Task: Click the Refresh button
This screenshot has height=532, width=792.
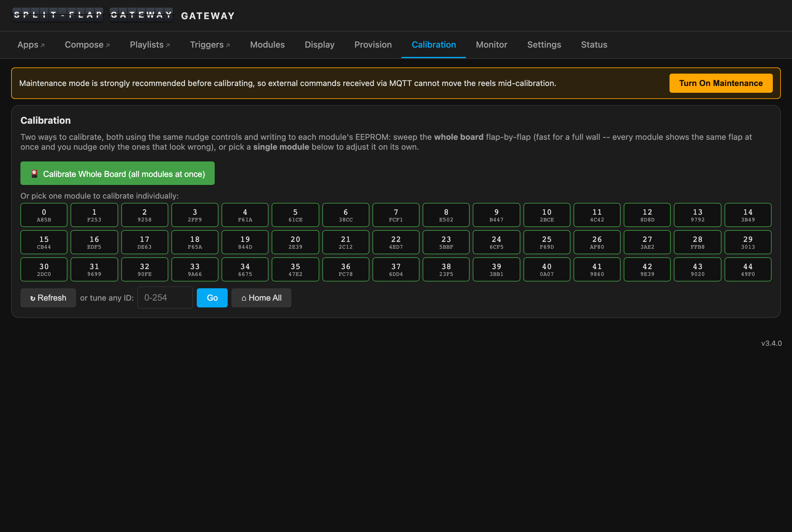Action: coord(48,298)
